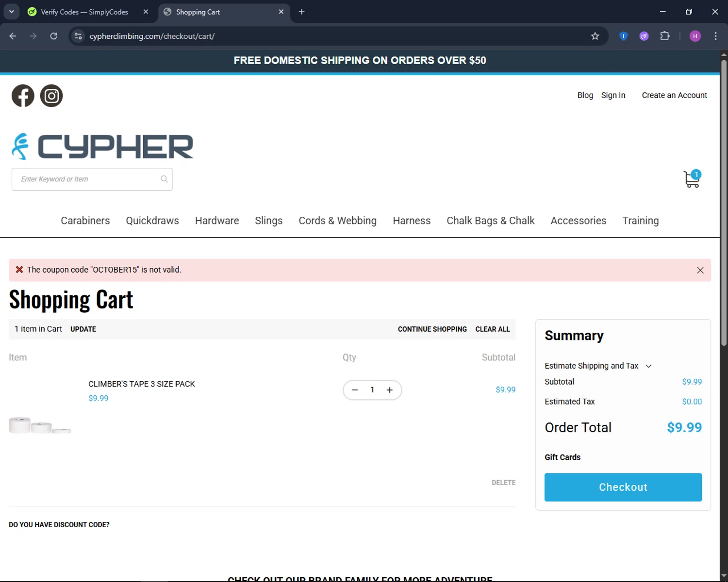The height and width of the screenshot is (582, 728).
Task: Click the climber's tape product thumbnail
Action: (40, 425)
